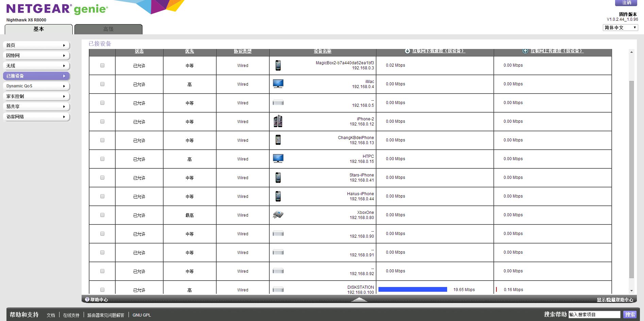The width and height of the screenshot is (644, 321).
Task: Tick the checkbox for 192.168.0.5
Action: (102, 103)
